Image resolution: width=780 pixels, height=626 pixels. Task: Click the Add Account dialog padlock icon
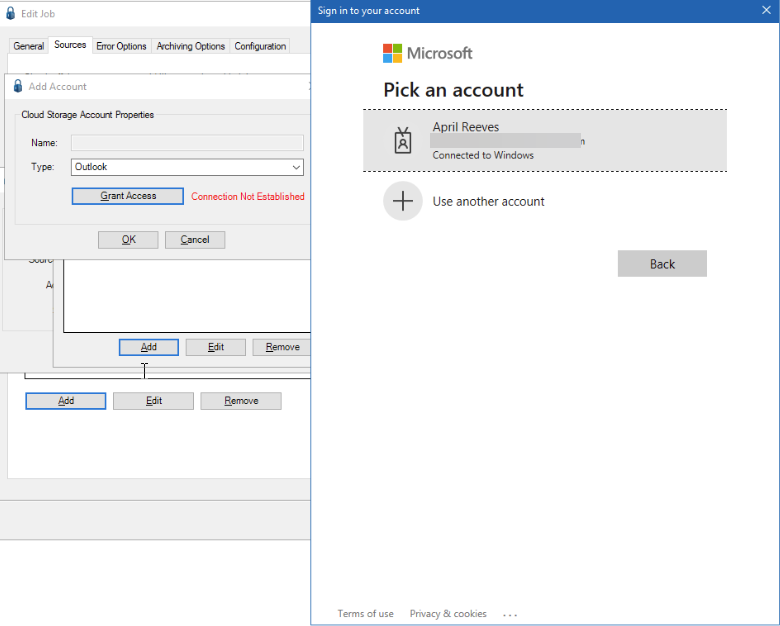click(18, 86)
